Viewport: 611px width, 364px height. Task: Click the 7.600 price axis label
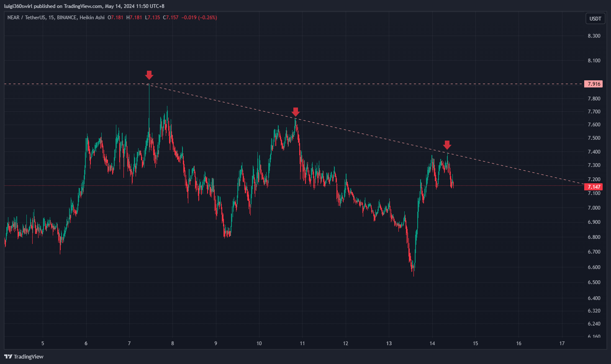(x=594, y=125)
